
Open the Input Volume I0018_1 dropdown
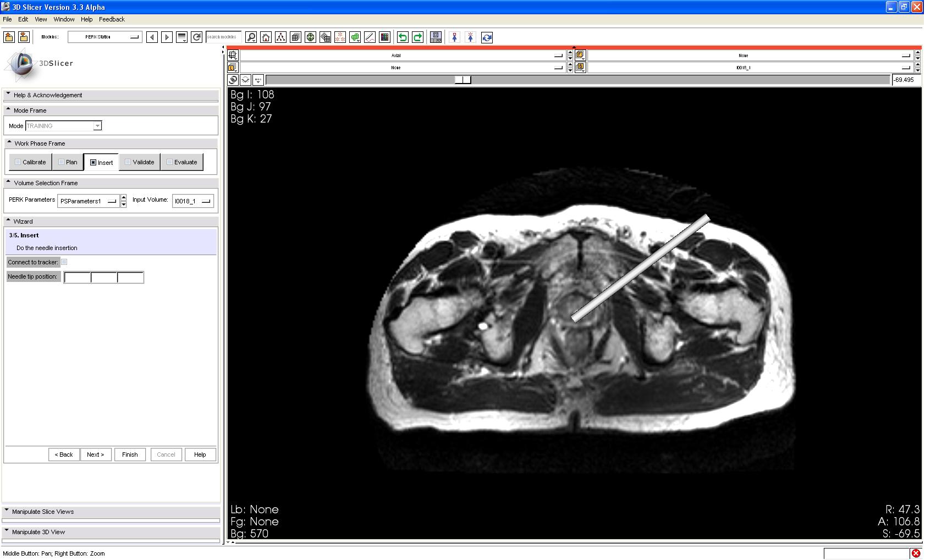click(x=192, y=201)
